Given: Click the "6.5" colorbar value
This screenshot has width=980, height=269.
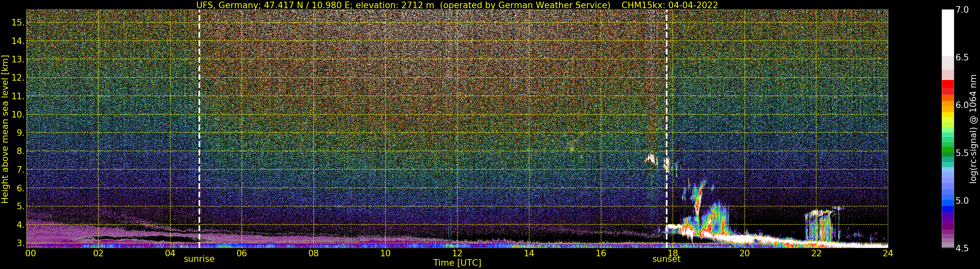Looking at the screenshot, I should tap(962, 57).
